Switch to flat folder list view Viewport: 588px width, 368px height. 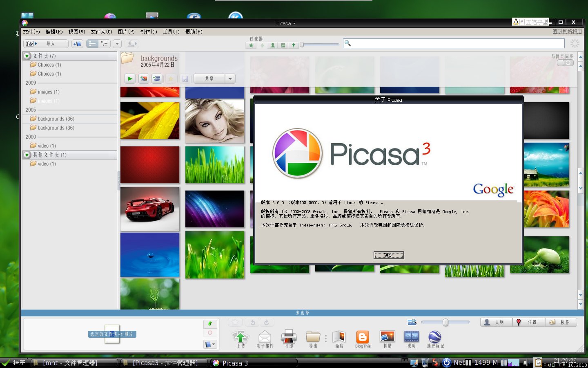93,44
